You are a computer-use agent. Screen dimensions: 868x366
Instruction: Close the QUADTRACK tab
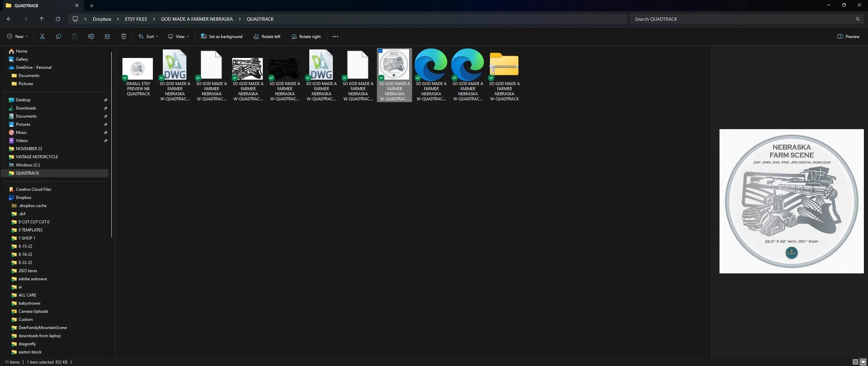pyautogui.click(x=77, y=6)
